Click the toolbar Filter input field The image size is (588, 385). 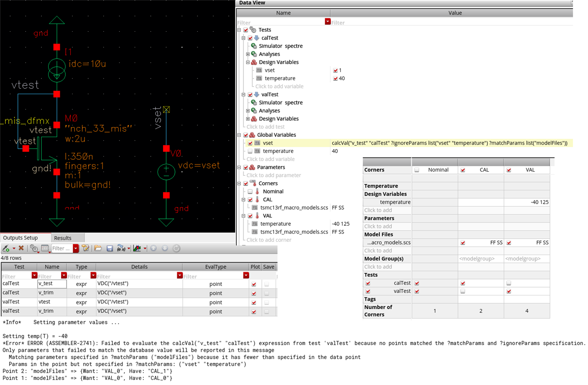pos(62,248)
